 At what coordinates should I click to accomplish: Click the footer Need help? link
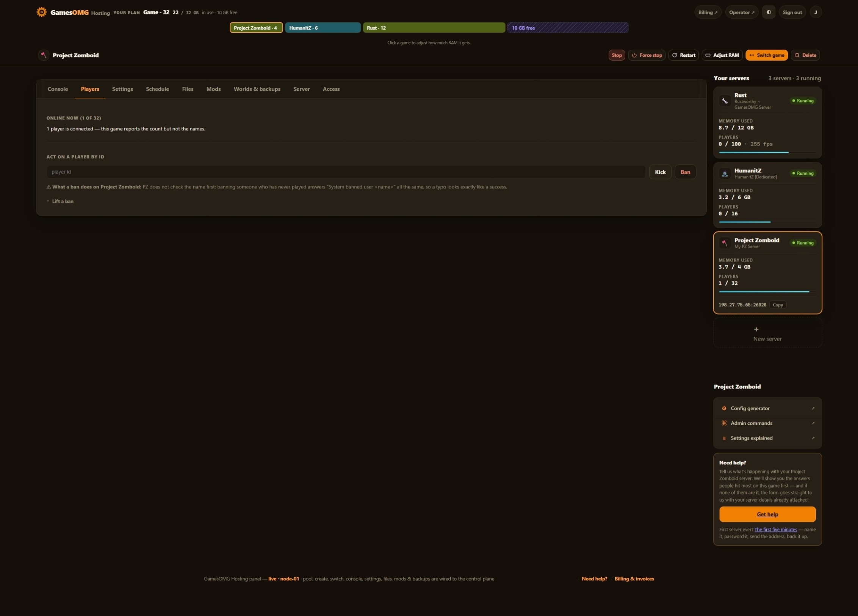click(x=594, y=579)
